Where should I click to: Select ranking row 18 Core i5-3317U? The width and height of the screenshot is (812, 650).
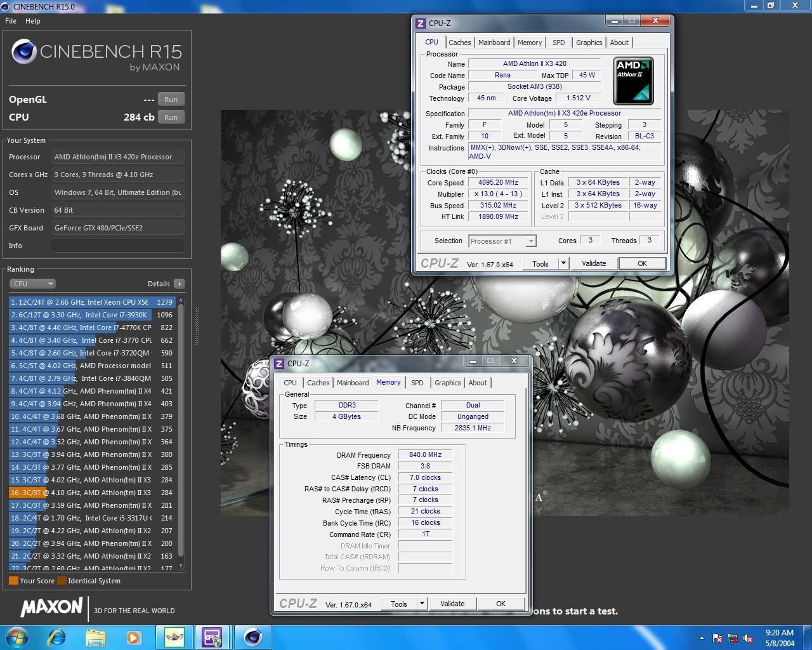tap(92, 518)
